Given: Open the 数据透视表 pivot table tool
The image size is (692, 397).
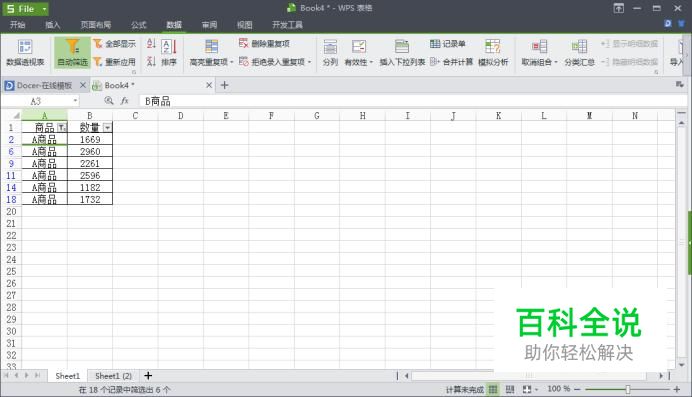Looking at the screenshot, I should click(x=25, y=52).
